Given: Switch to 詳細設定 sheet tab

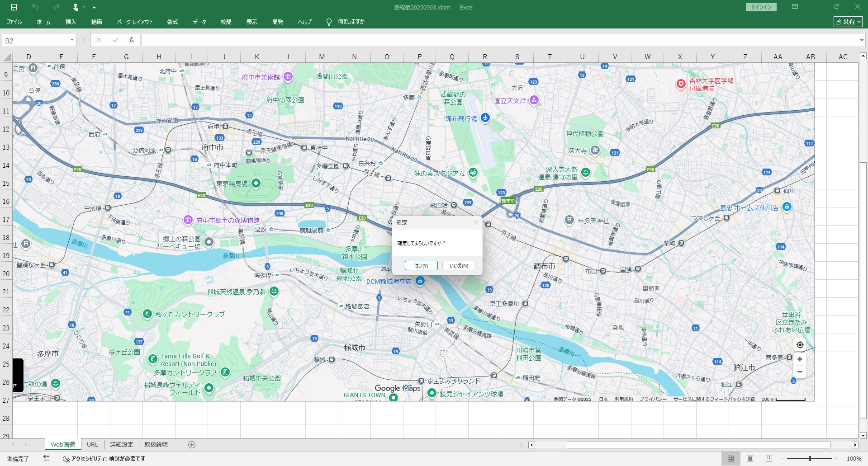Looking at the screenshot, I should tap(122, 444).
